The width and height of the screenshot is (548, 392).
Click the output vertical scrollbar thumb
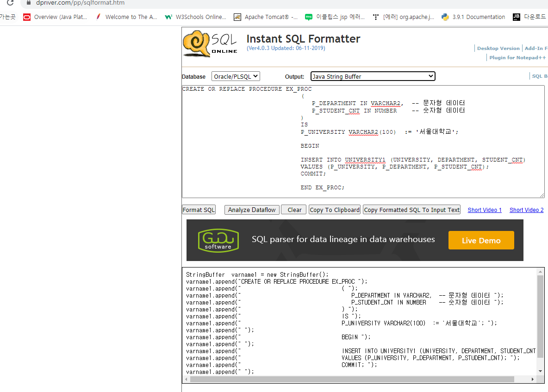(x=540, y=317)
